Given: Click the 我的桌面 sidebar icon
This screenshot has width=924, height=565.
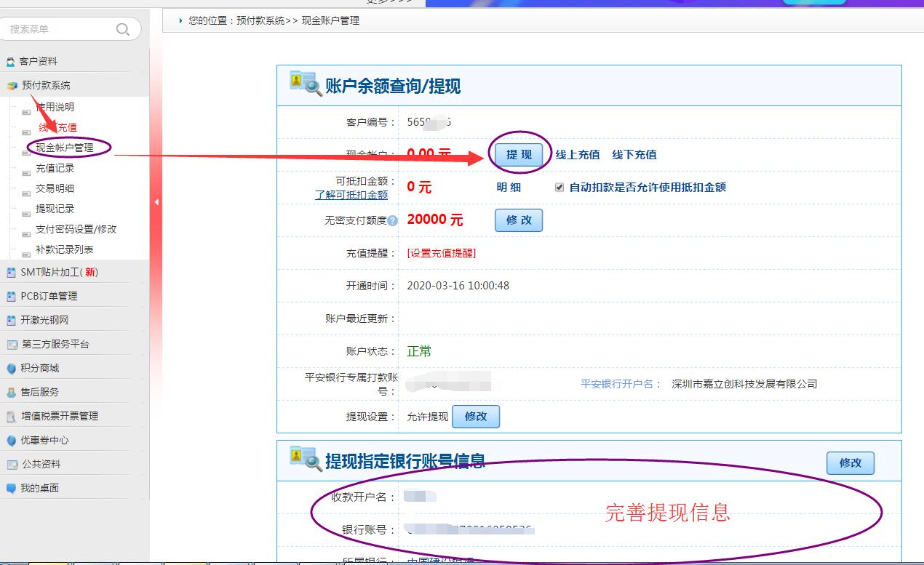Looking at the screenshot, I should (11, 489).
